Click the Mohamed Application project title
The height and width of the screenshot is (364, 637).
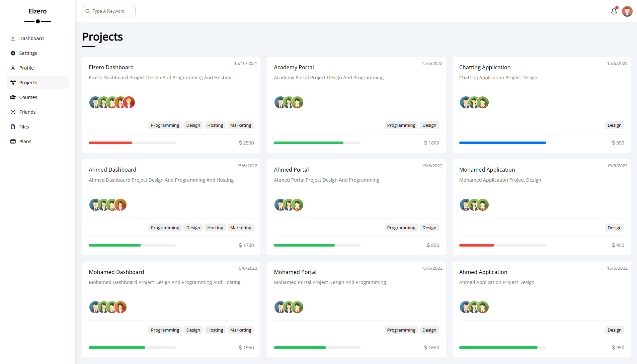point(487,170)
